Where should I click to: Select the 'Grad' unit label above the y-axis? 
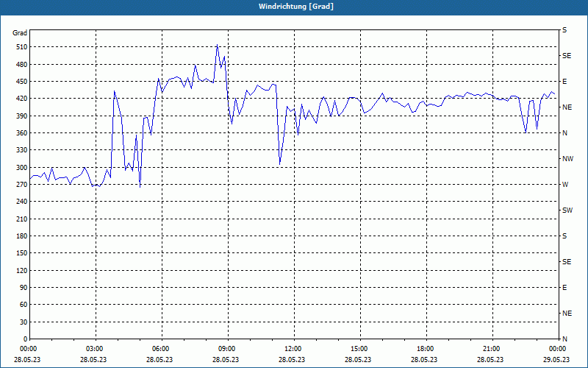point(20,33)
